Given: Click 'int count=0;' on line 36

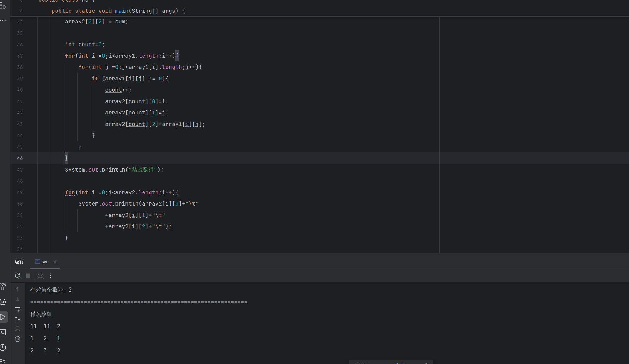Looking at the screenshot, I should coord(85,44).
